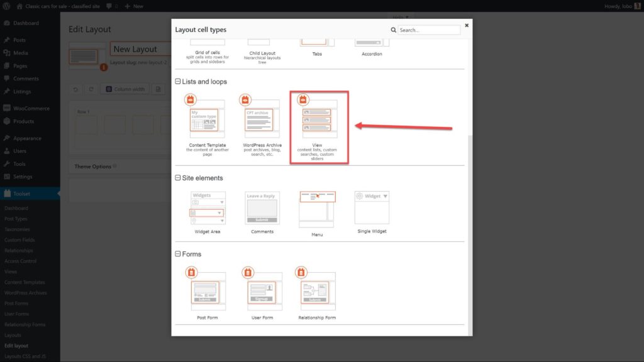This screenshot has width=644, height=362.
Task: Open Toolset Content Templates submenu
Action: (x=25, y=282)
